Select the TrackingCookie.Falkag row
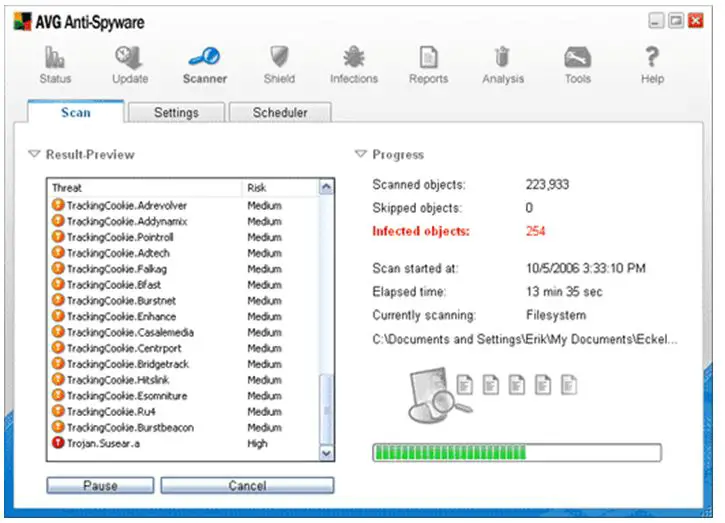This screenshot has height=523, width=725. 184,269
